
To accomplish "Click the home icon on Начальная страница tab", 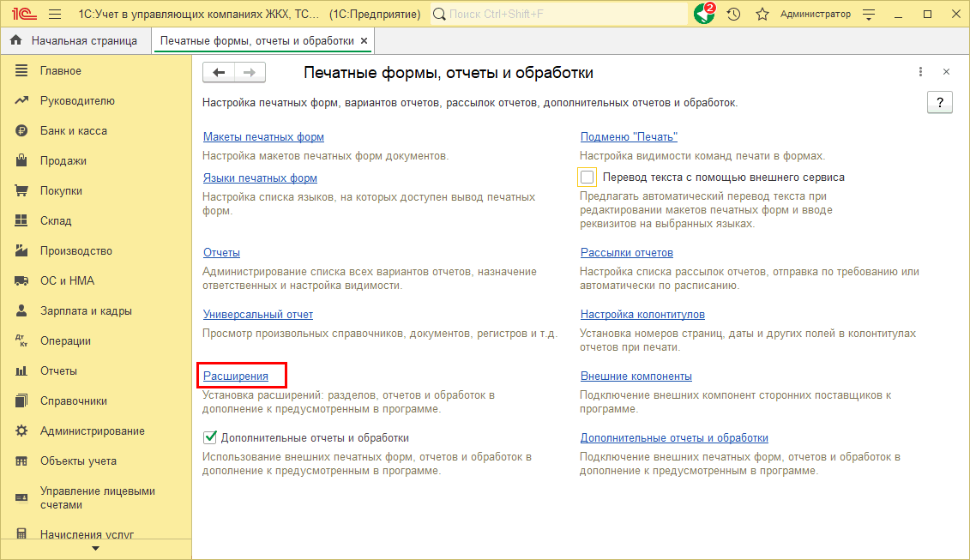I will 16,40.
